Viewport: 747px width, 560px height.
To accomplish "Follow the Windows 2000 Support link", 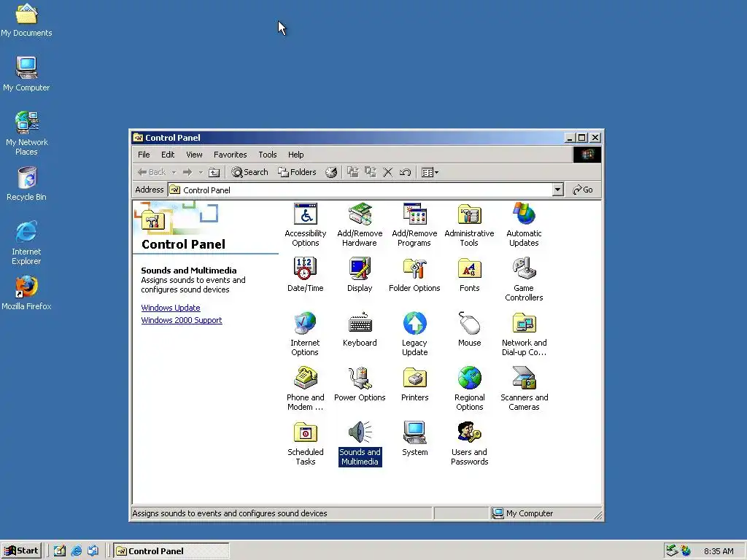I will (x=182, y=321).
